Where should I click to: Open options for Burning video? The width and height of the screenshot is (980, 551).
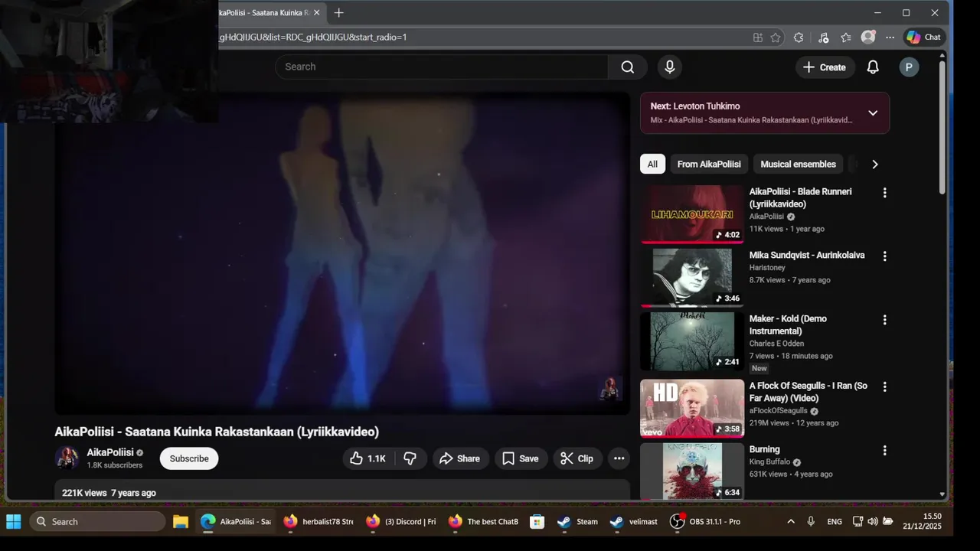[885, 451]
